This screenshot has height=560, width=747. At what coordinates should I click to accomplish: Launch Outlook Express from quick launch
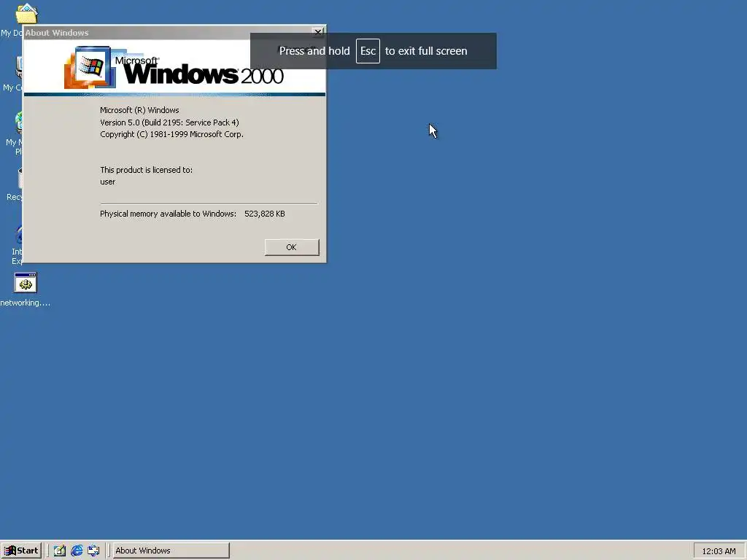tap(94, 551)
